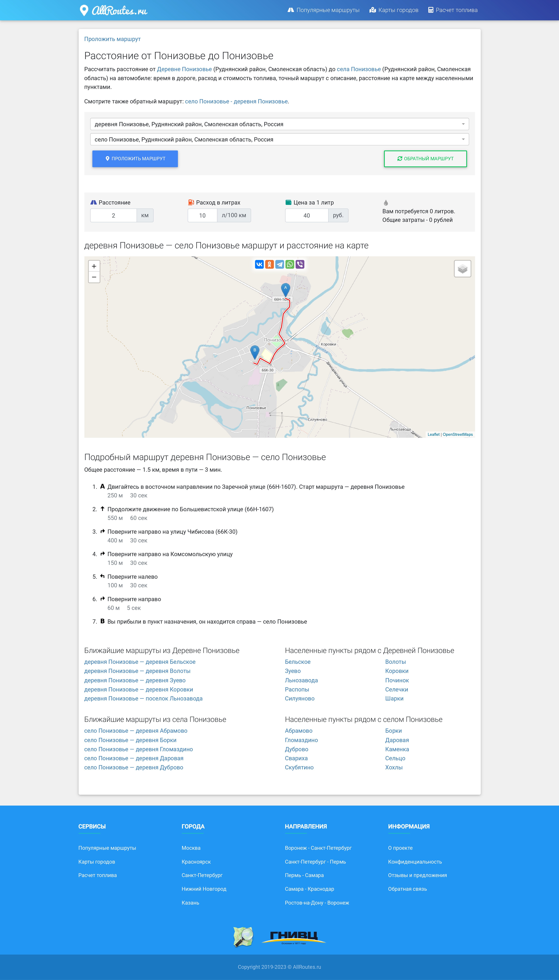Follow the Проложить маршрут breadcrumb link

tap(112, 39)
